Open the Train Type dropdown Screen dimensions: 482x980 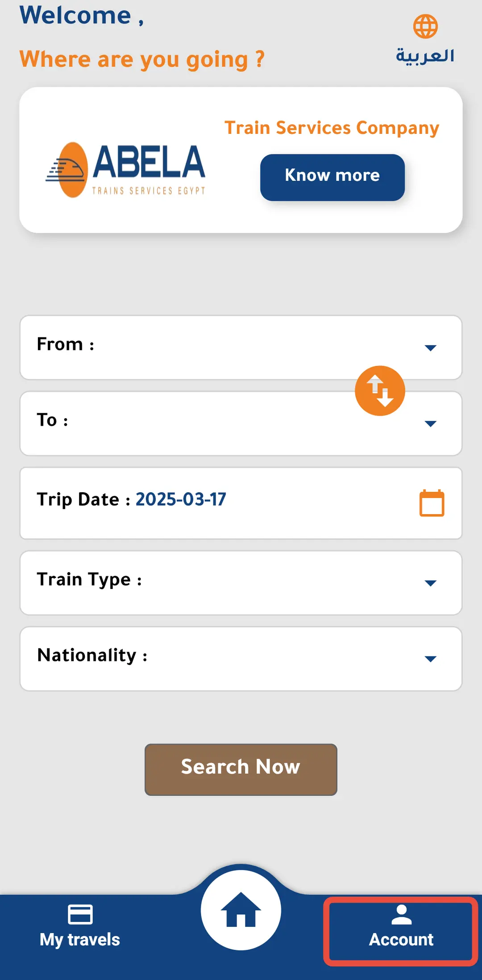pyautogui.click(x=241, y=583)
